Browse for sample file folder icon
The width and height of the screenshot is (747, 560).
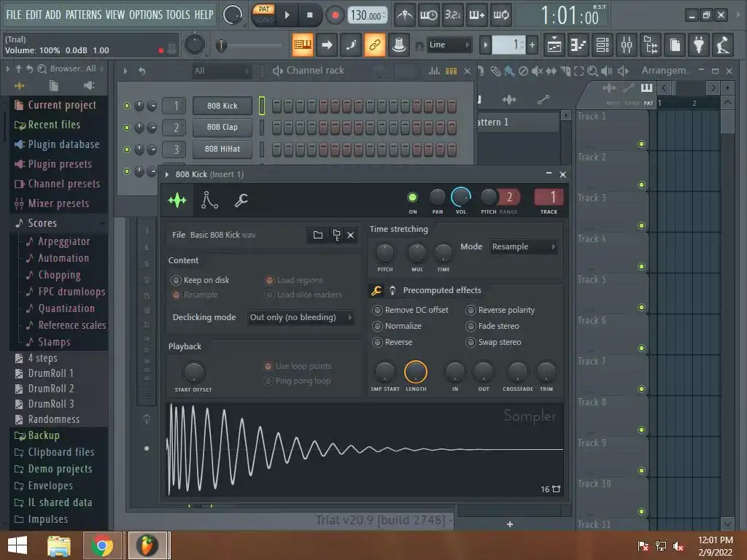coord(318,235)
